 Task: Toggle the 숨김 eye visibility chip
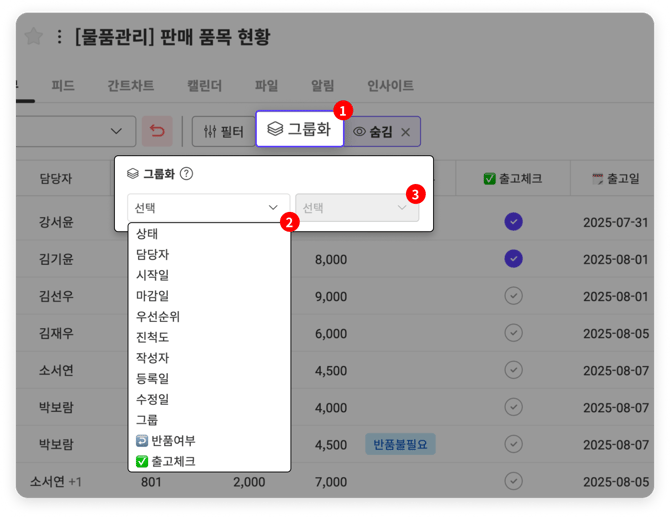click(372, 131)
